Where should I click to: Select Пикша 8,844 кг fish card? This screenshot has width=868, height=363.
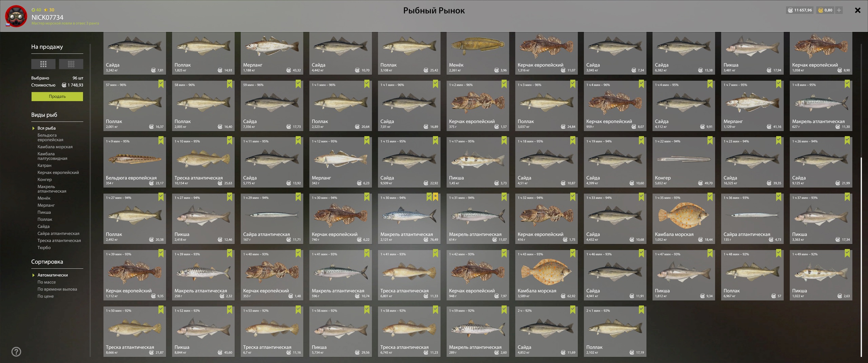[203, 331]
